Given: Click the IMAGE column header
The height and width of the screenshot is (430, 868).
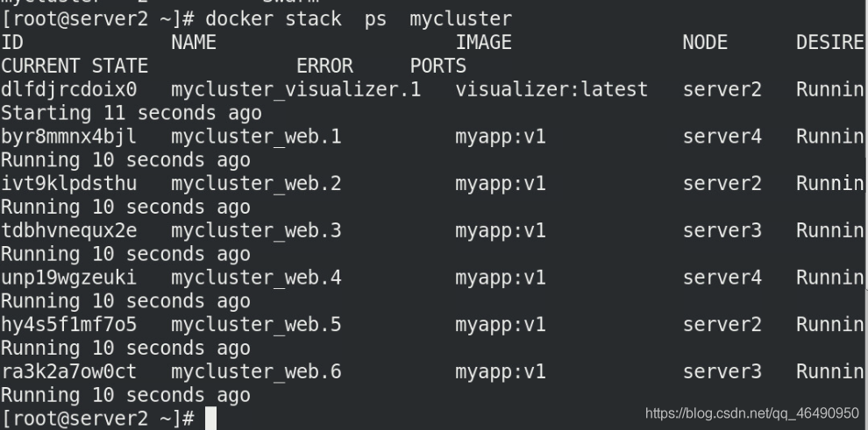Looking at the screenshot, I should tap(483, 43).
